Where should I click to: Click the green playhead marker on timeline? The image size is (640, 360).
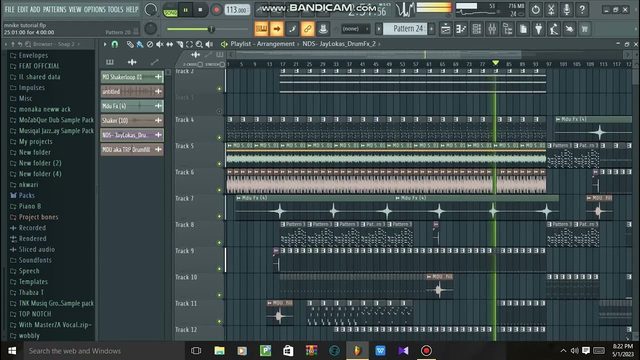[495, 63]
